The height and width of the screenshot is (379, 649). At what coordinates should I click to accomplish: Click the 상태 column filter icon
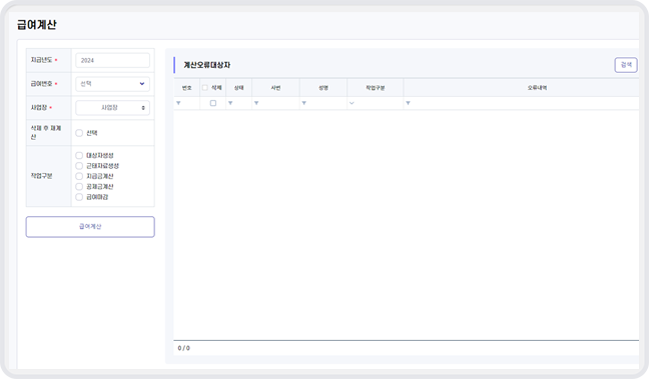coord(231,103)
